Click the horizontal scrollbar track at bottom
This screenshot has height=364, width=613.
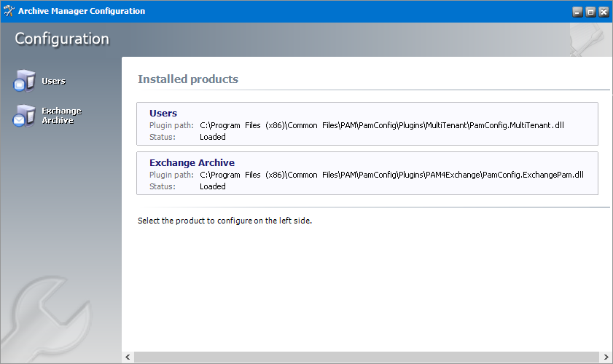coord(364,357)
